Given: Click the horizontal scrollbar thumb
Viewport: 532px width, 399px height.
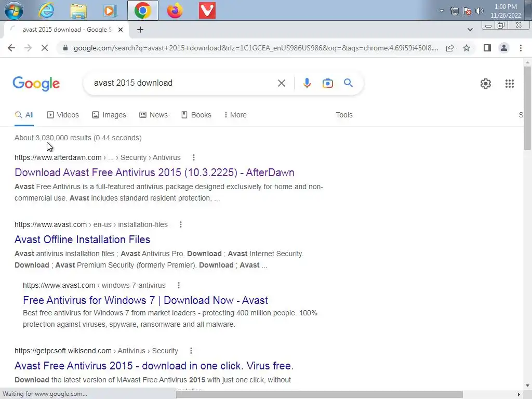Looking at the screenshot, I should point(320,395).
